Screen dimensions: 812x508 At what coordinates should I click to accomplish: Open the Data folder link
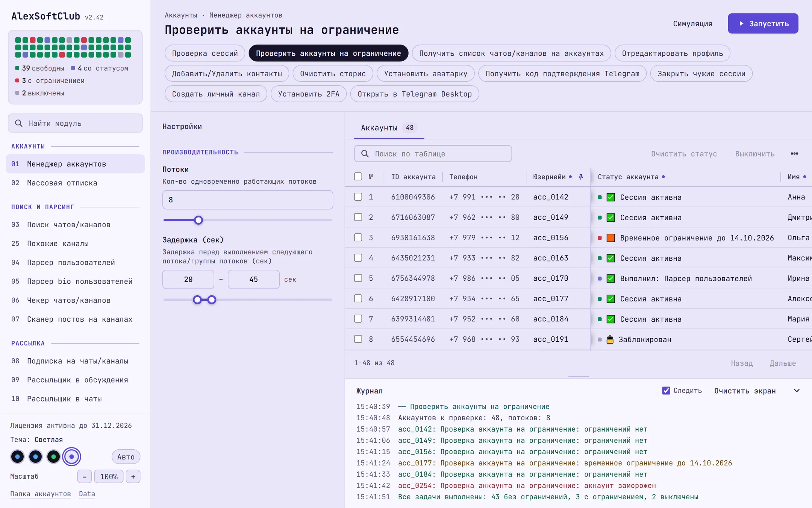coord(87,494)
